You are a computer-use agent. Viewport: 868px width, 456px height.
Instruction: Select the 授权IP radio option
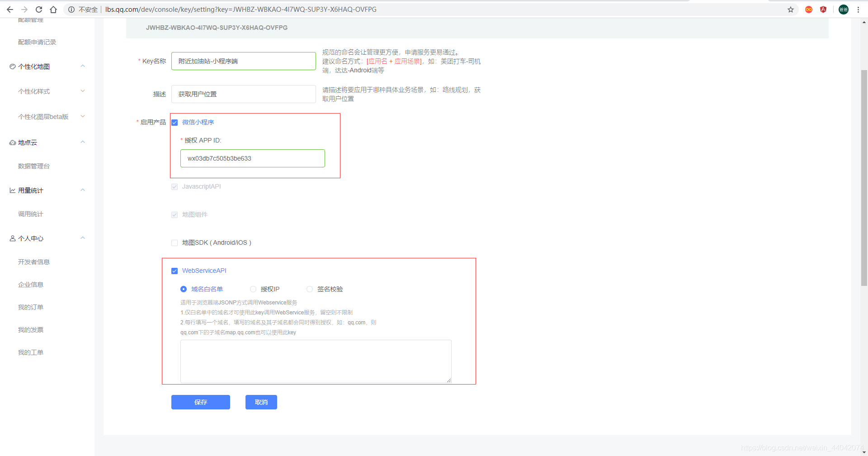tap(253, 289)
